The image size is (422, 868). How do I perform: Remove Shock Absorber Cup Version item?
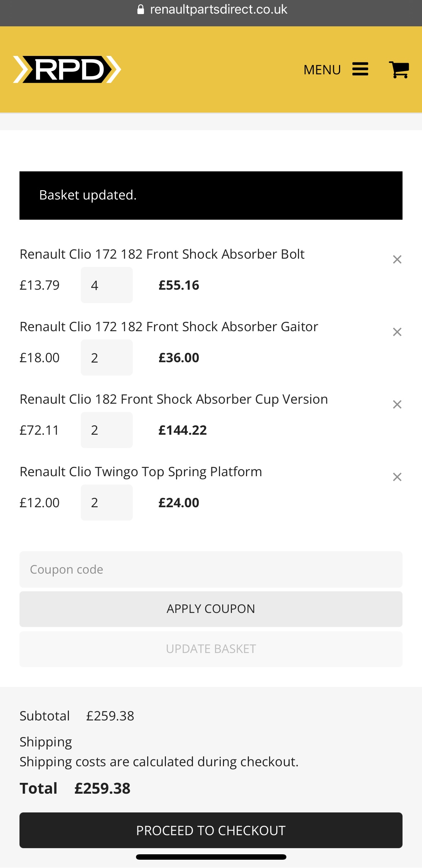tap(397, 404)
